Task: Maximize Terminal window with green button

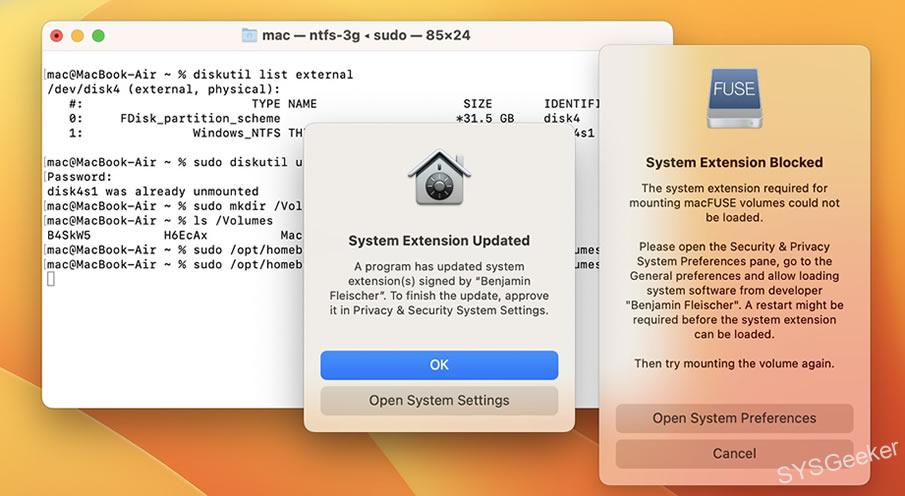Action: coord(98,36)
